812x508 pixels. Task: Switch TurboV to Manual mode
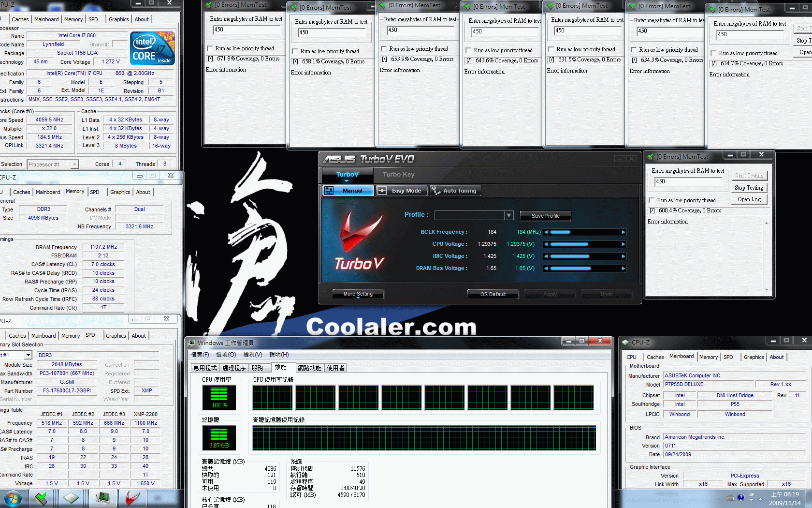point(348,191)
